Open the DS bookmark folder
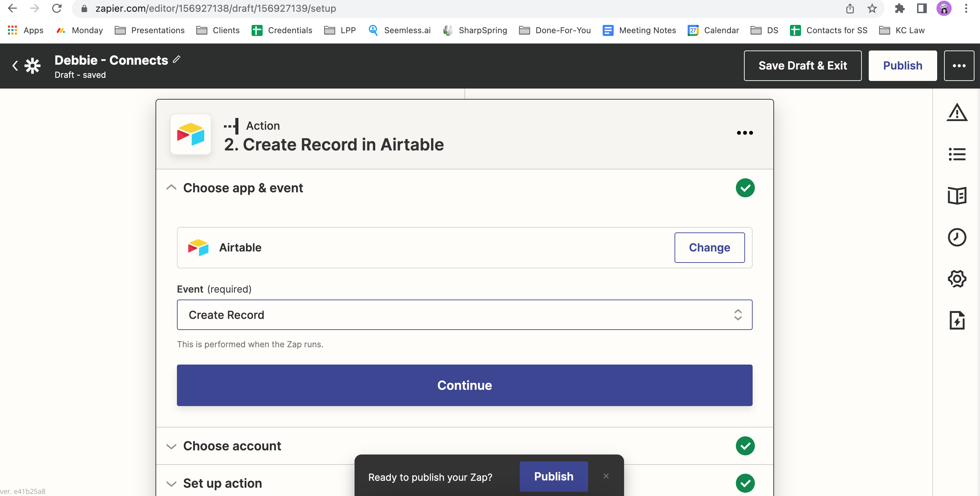Image resolution: width=980 pixels, height=496 pixels. [764, 30]
